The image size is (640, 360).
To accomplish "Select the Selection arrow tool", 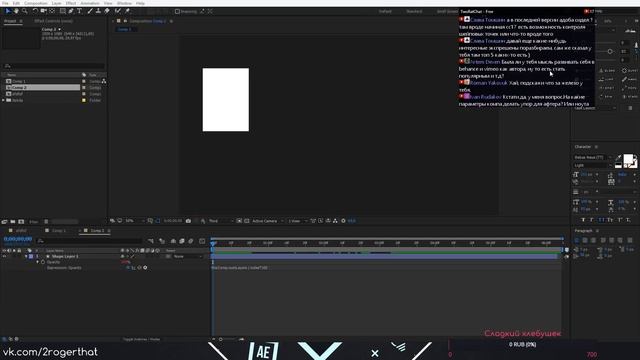I will [8, 11].
